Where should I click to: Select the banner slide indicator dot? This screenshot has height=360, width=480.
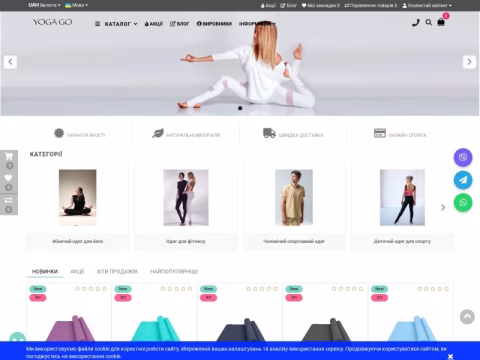240,108
